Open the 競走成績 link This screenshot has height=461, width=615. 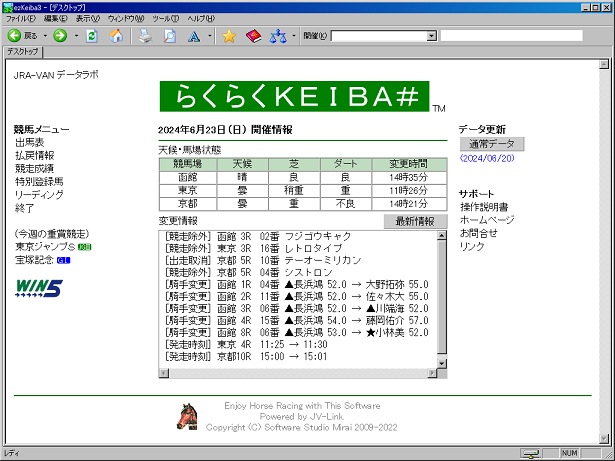[x=35, y=169]
